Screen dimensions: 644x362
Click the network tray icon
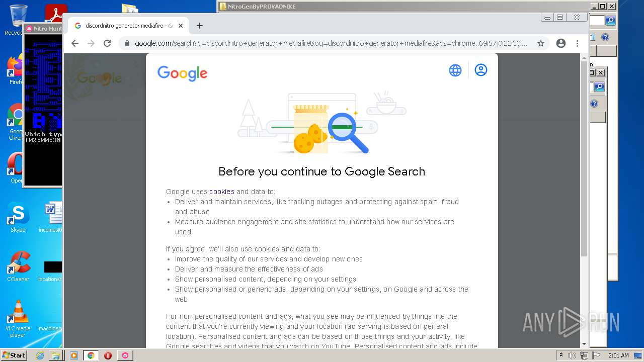[x=584, y=355]
